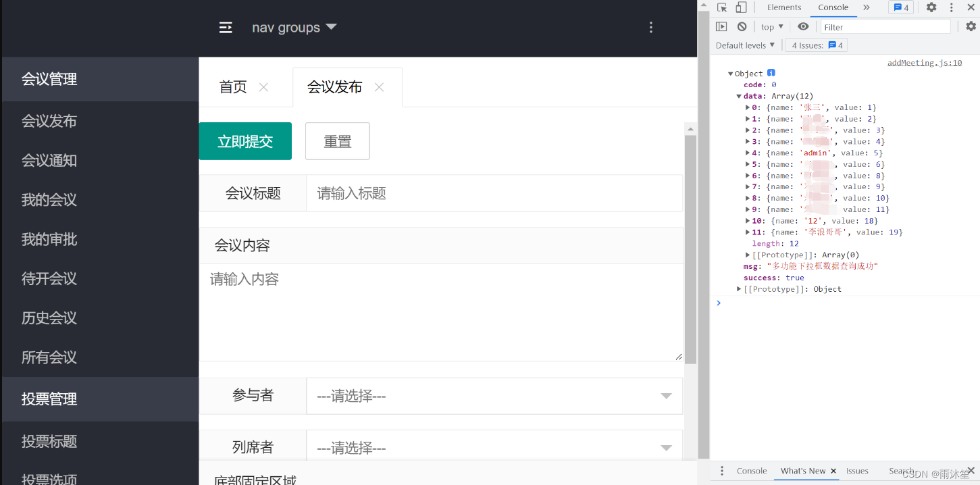Show the console sidebar

click(721, 27)
